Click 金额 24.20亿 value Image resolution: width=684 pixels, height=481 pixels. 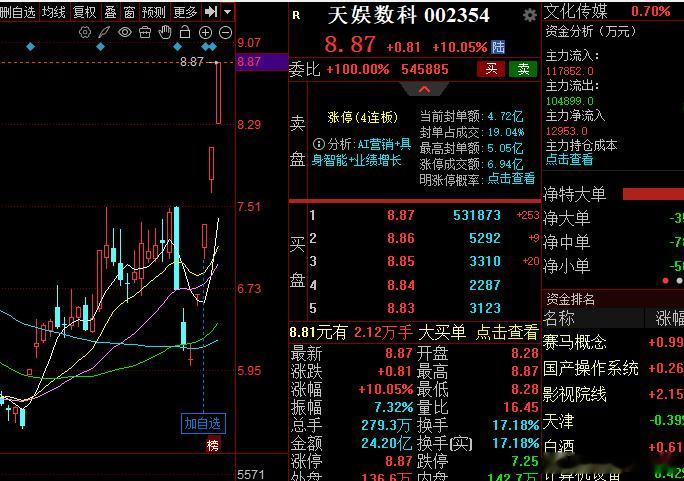386,443
